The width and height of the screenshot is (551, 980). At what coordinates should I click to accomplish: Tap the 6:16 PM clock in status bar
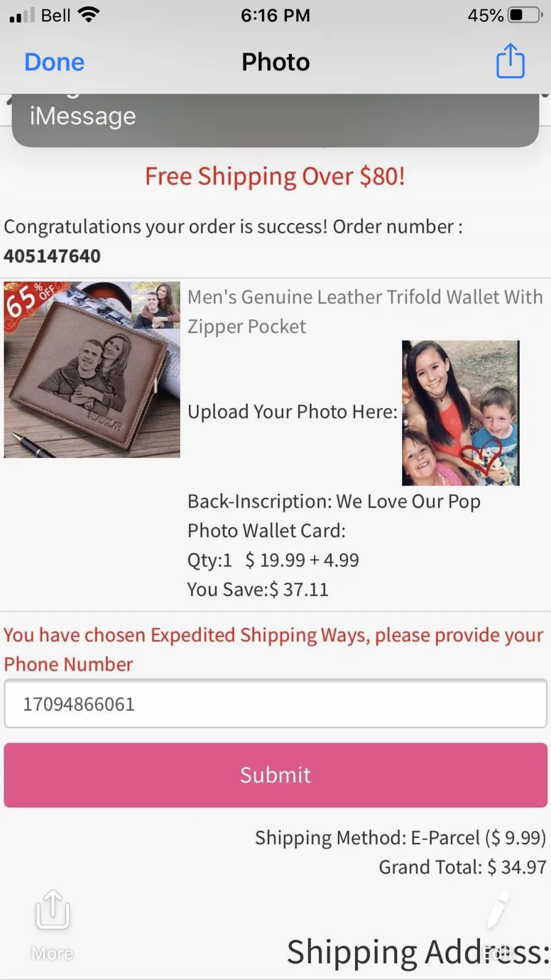tap(275, 15)
